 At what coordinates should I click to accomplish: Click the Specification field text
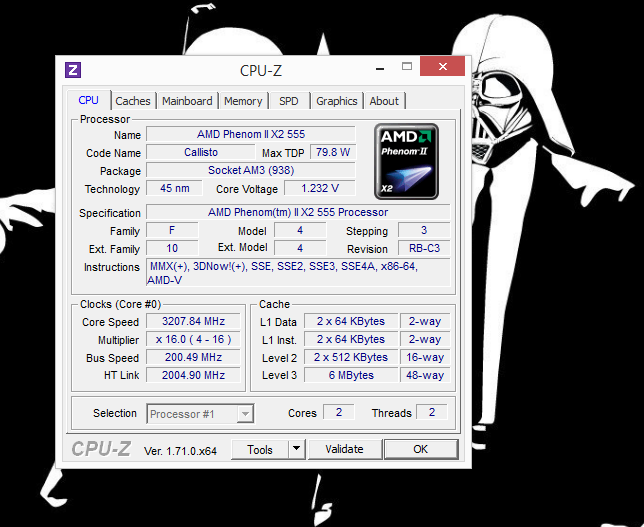pos(298,212)
